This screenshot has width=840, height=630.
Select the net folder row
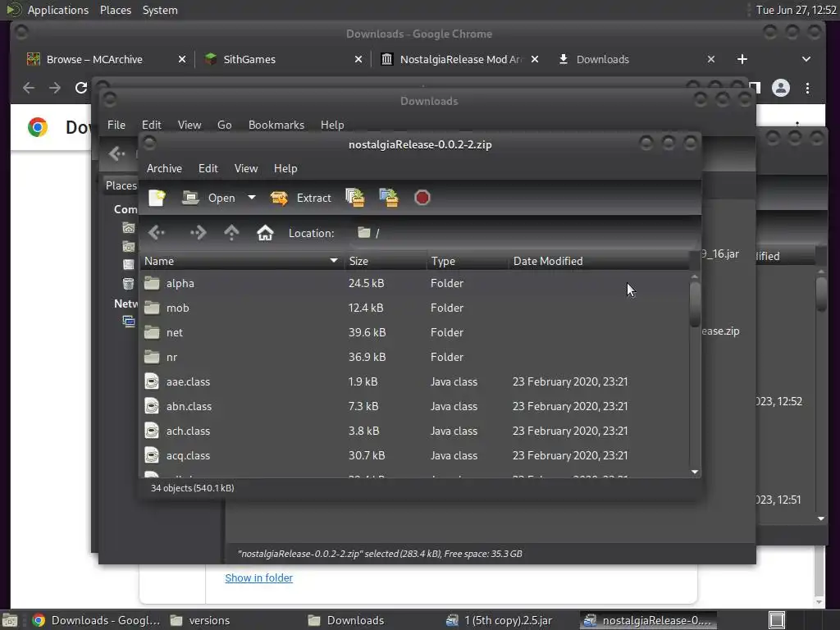415,332
